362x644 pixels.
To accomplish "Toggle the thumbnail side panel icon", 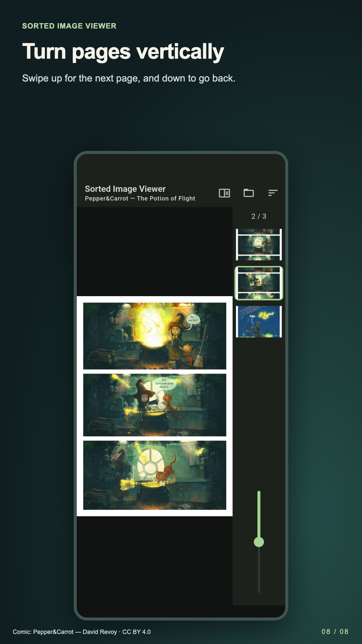I will (x=224, y=193).
